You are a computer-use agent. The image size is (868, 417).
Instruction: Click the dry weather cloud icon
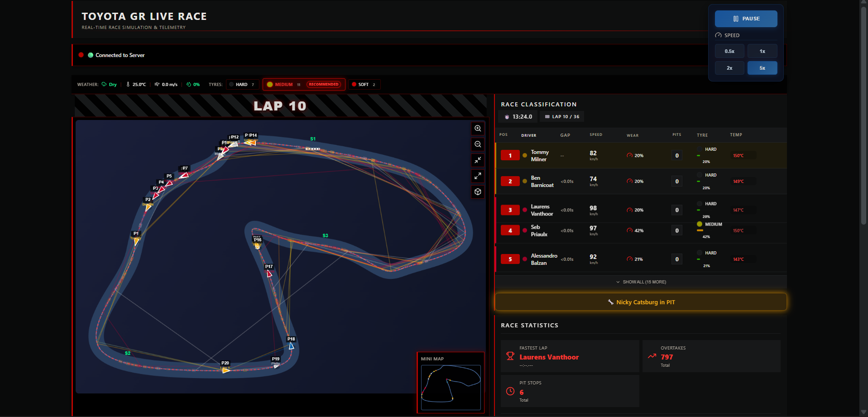[104, 84]
